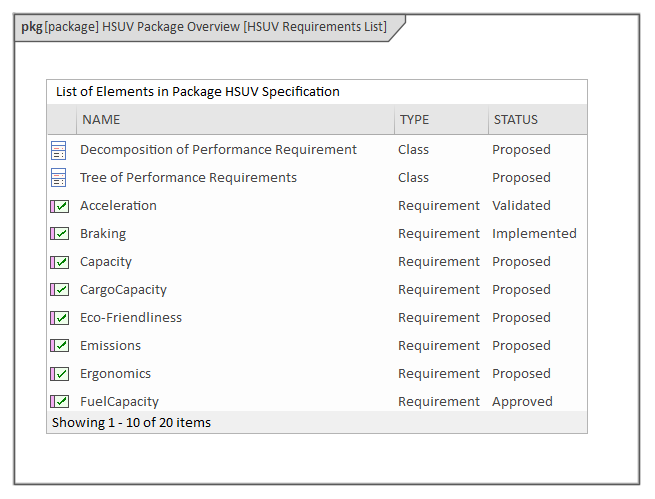Click the STATUS column header
Viewport: 655px width, 499px height.
[x=515, y=120]
